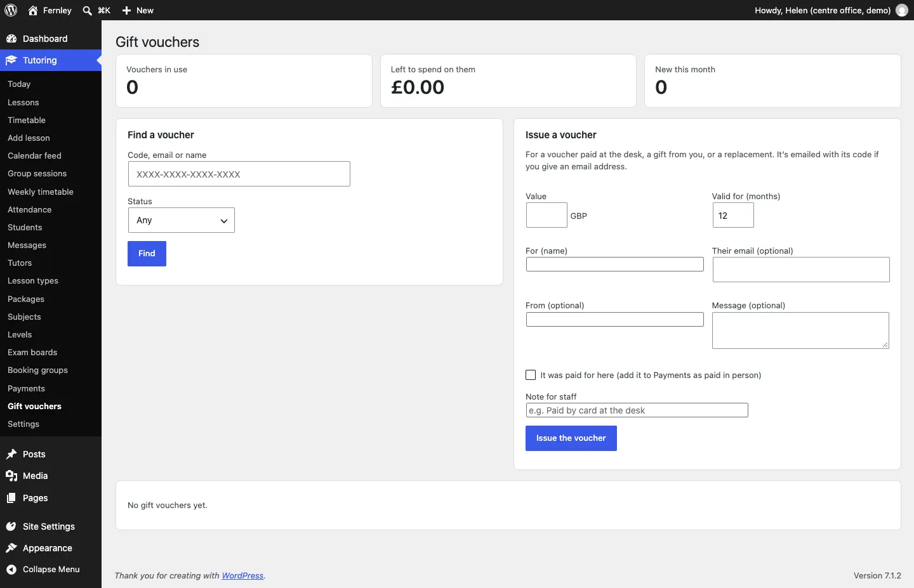Click the Media icon in sidebar

[11, 476]
